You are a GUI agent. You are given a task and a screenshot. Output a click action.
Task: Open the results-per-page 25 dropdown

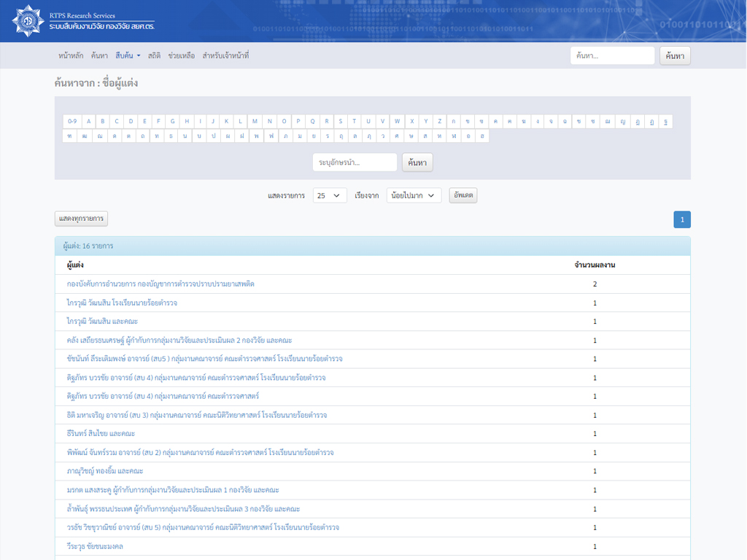click(x=330, y=195)
